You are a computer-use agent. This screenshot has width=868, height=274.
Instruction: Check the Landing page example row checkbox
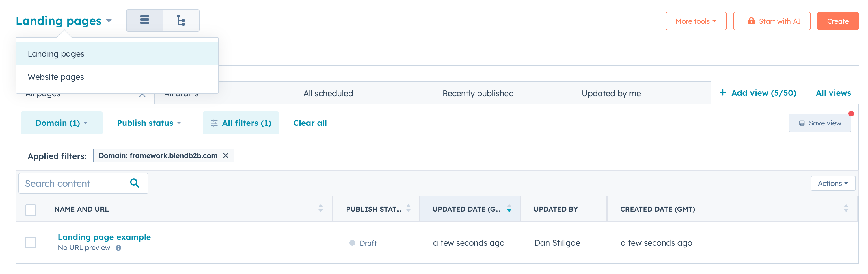(x=30, y=242)
